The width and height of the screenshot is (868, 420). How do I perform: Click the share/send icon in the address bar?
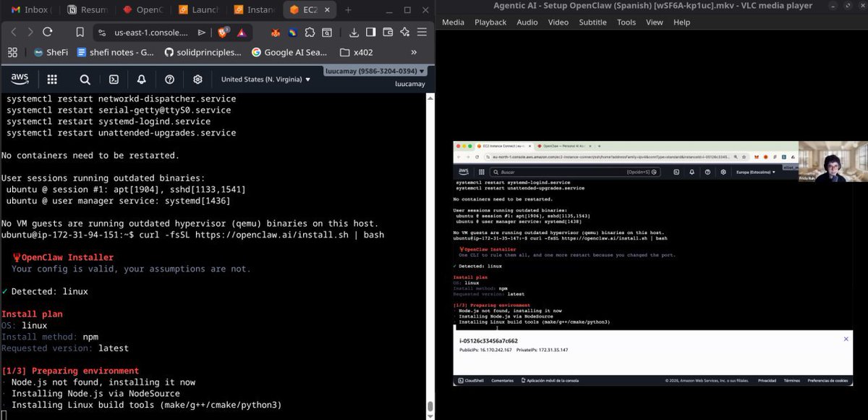202,33
